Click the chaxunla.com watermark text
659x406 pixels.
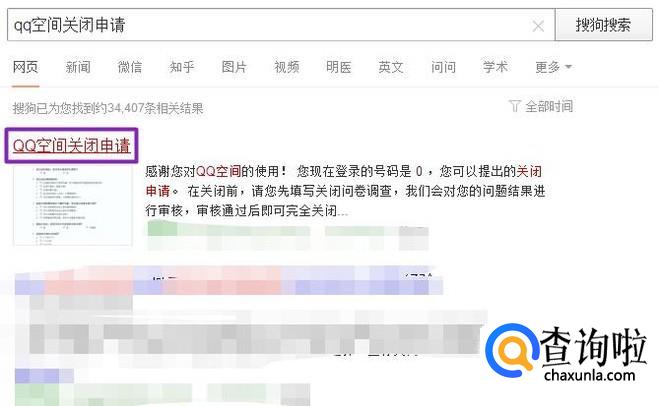(x=589, y=374)
